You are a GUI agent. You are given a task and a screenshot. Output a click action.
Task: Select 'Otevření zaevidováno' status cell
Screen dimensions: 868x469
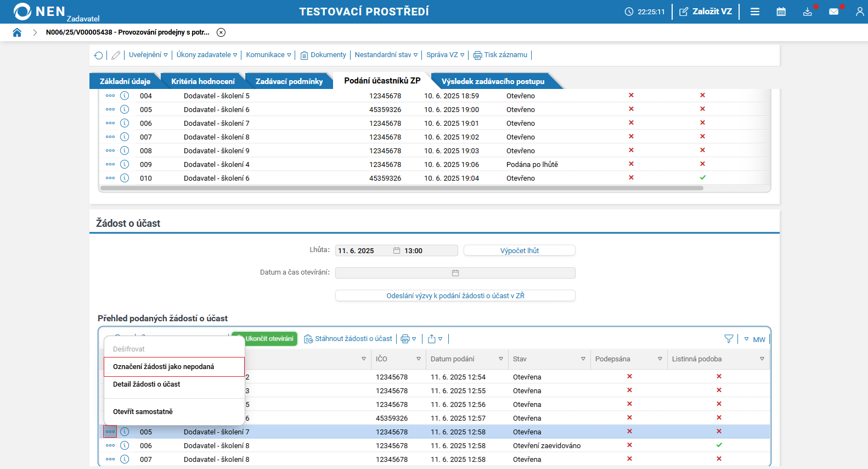[546, 446]
